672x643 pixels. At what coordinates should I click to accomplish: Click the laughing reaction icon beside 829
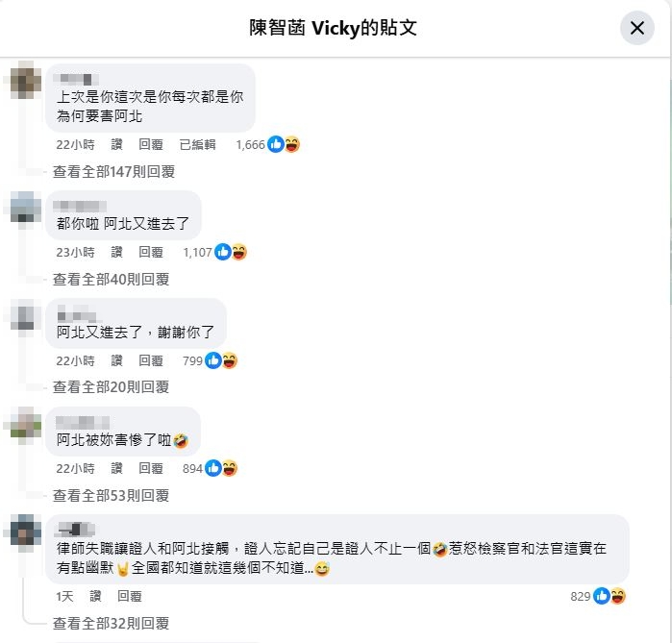(617, 596)
